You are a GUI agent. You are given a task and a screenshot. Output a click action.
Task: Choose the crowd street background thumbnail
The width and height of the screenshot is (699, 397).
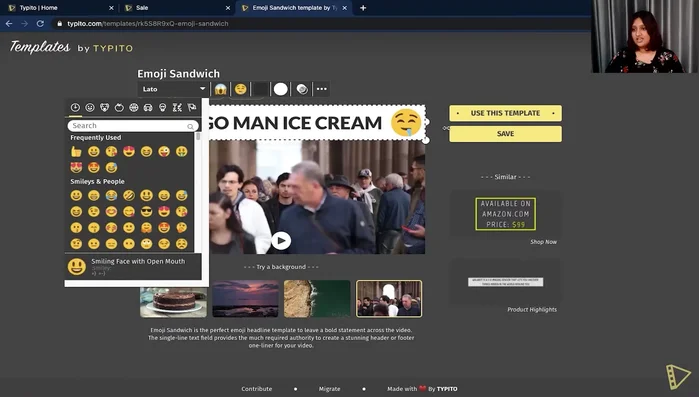tap(389, 299)
